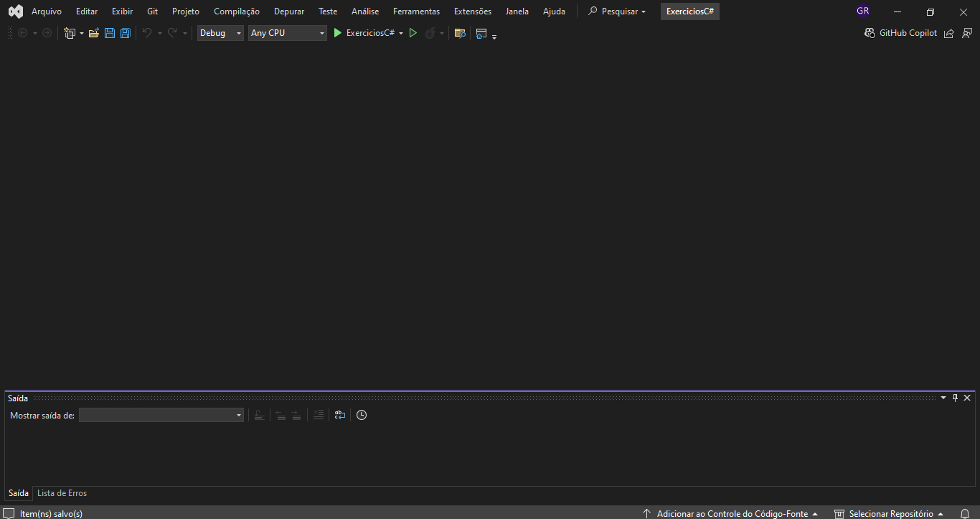
Task: Open the Ferramentas menu
Action: click(416, 11)
